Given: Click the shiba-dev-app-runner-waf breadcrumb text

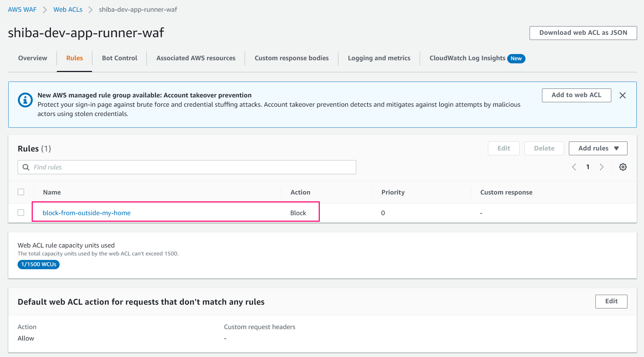Looking at the screenshot, I should 138,10.
